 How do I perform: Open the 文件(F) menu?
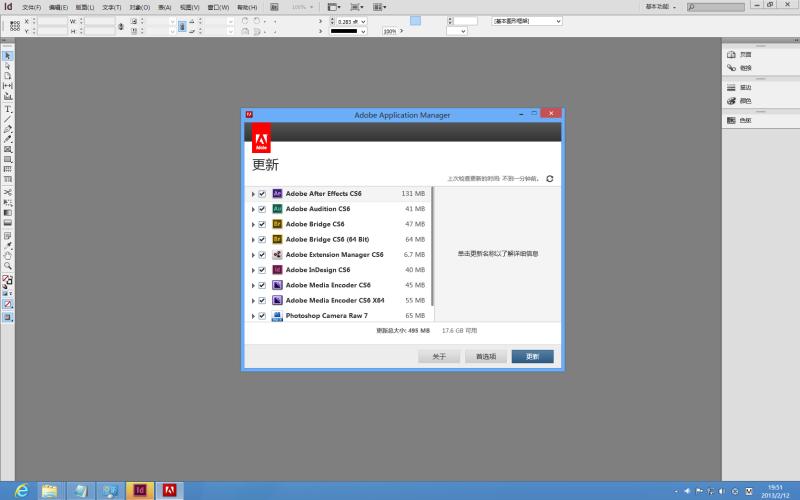point(32,7)
